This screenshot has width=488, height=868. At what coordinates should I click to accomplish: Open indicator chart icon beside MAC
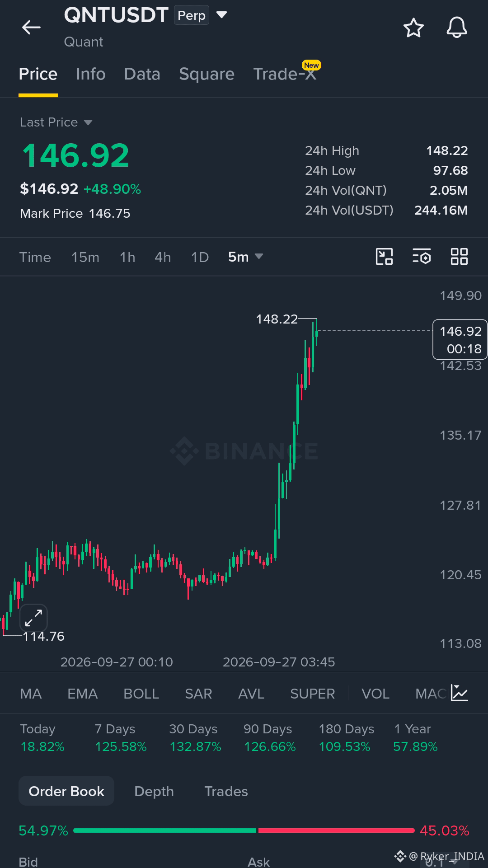pyautogui.click(x=460, y=693)
